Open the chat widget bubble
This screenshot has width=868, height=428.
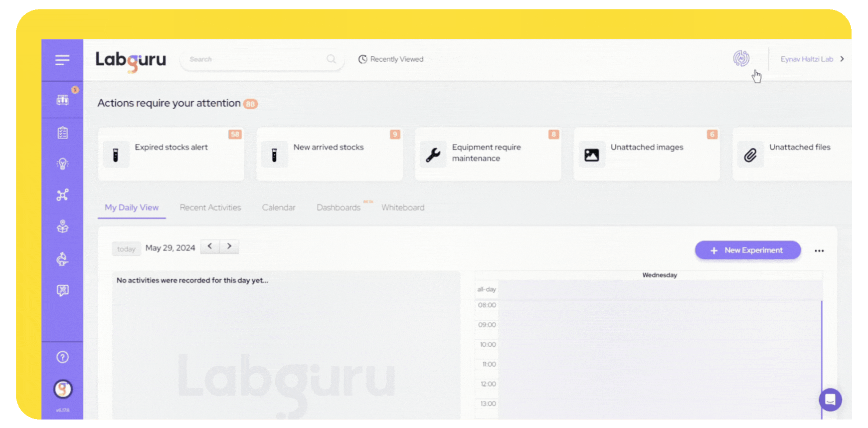point(830,400)
